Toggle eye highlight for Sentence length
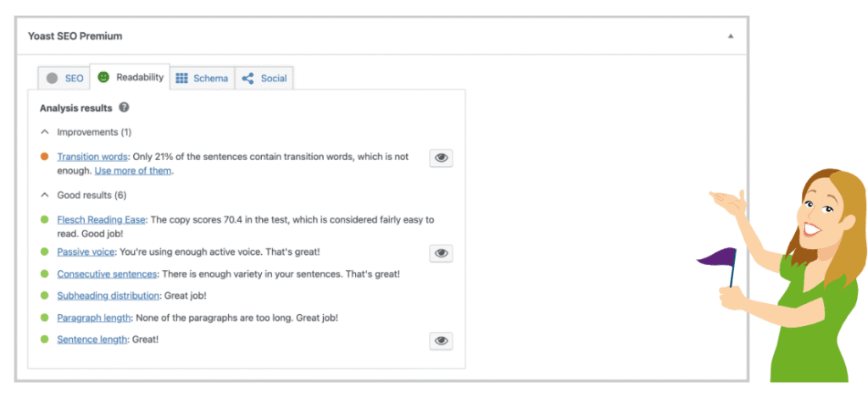Screen dimensions: 868x409 tap(441, 340)
